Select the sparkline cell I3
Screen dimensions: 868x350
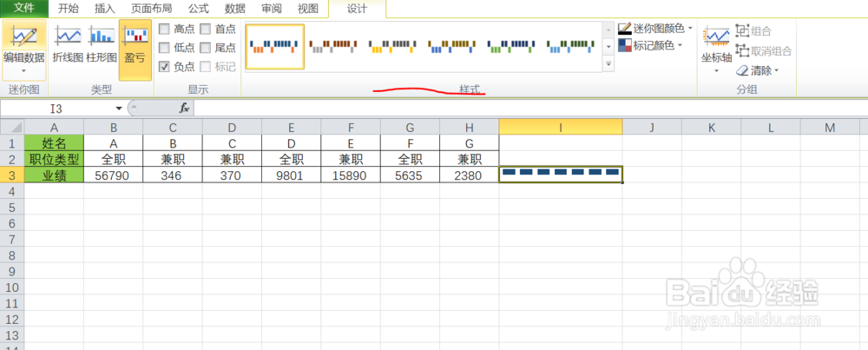point(560,175)
